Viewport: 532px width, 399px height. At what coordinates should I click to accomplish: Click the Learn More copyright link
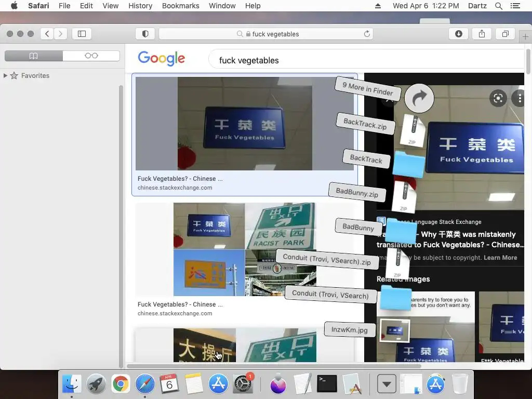(x=500, y=258)
